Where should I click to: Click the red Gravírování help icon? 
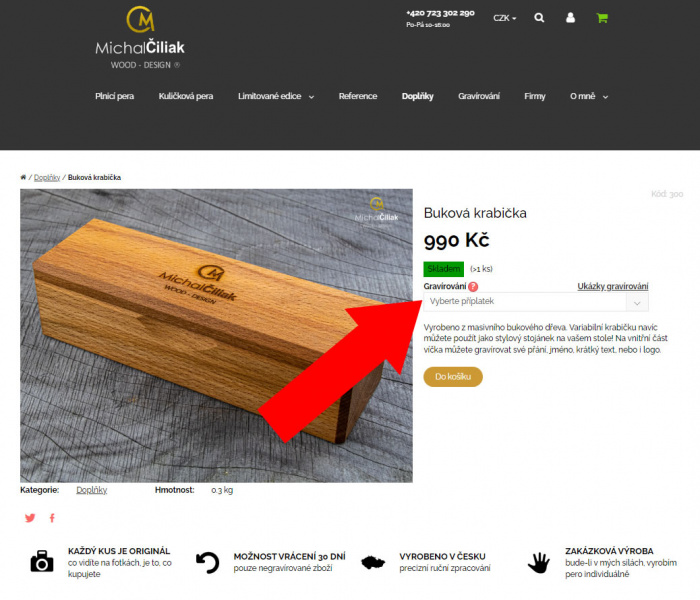click(473, 287)
